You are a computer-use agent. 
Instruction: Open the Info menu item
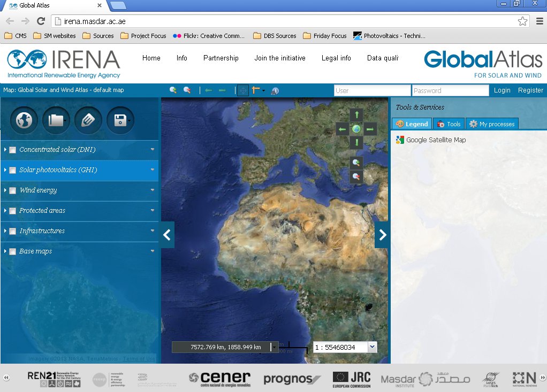point(182,58)
